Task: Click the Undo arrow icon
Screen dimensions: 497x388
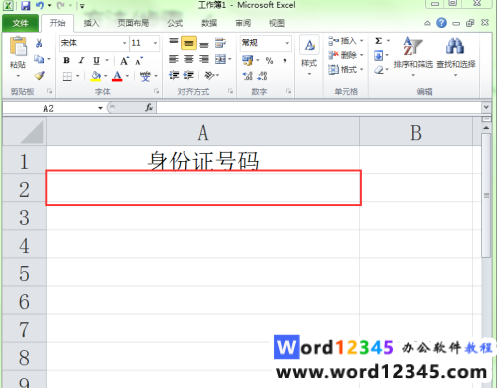Action: point(40,5)
